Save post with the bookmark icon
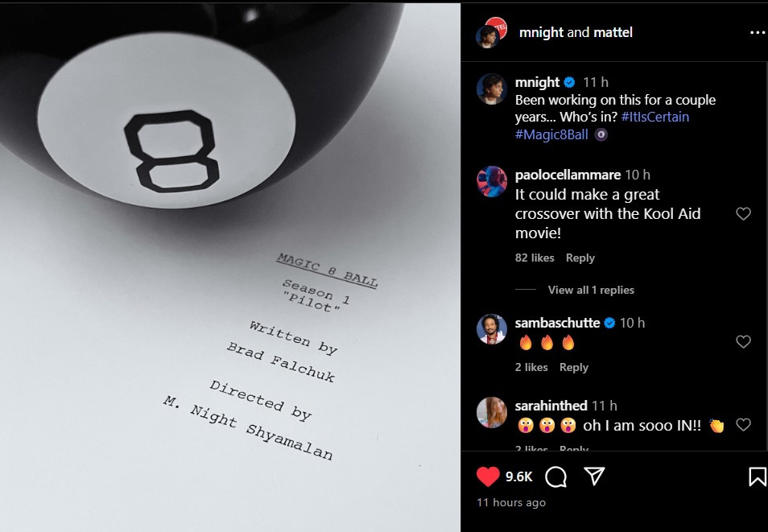768x532 pixels. pos(757,477)
